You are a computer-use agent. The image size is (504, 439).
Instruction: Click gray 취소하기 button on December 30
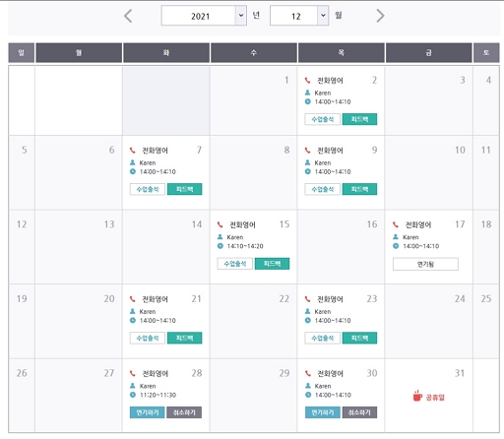[x=359, y=412]
